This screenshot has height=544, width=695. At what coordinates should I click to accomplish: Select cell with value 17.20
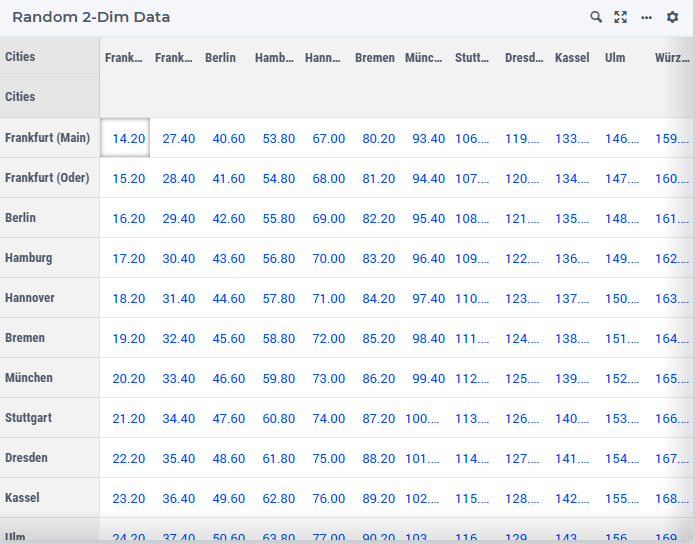(x=125, y=258)
